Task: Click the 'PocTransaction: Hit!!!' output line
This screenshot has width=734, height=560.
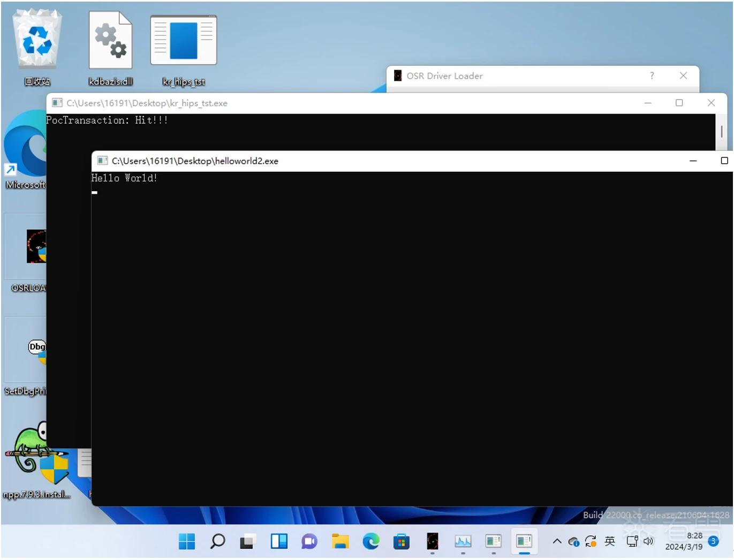Action: (107, 120)
